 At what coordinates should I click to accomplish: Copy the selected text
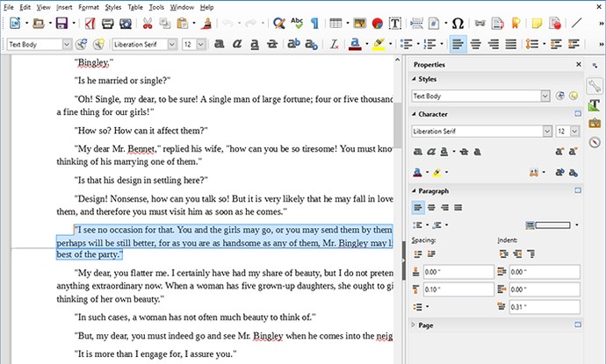tap(165, 24)
